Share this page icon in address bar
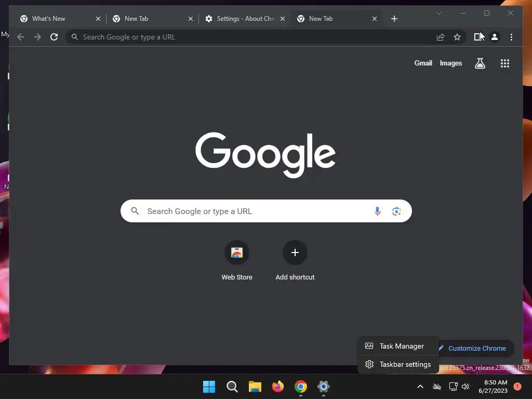This screenshot has height=399, width=532. coord(441,37)
